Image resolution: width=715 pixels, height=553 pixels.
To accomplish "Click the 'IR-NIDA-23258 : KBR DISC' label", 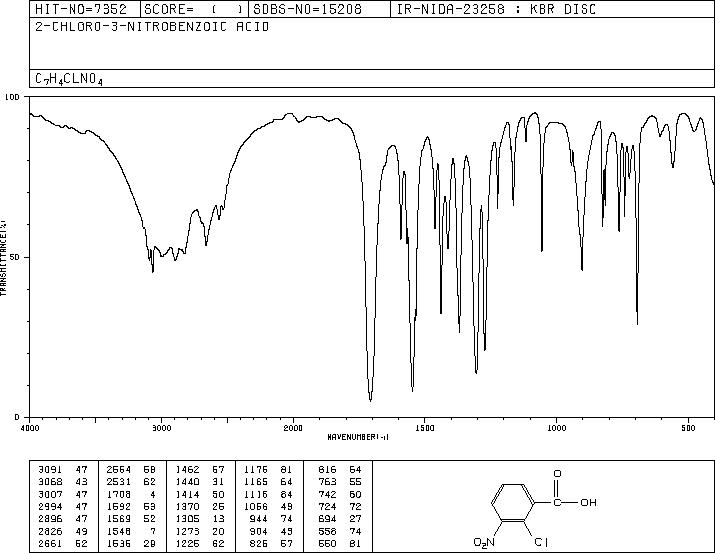I will point(496,9).
